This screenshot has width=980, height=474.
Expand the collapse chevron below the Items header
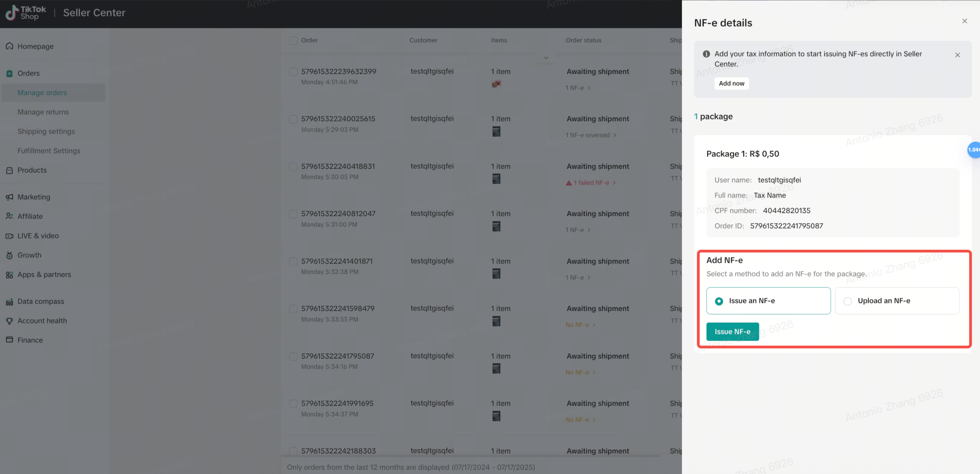(546, 58)
